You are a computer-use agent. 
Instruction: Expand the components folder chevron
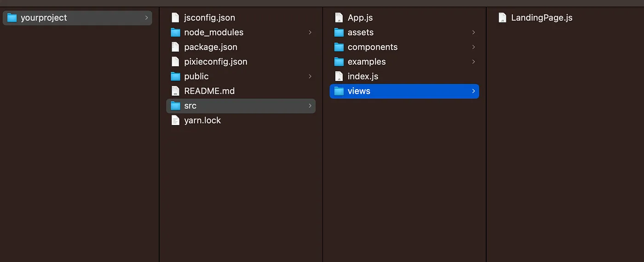[473, 47]
